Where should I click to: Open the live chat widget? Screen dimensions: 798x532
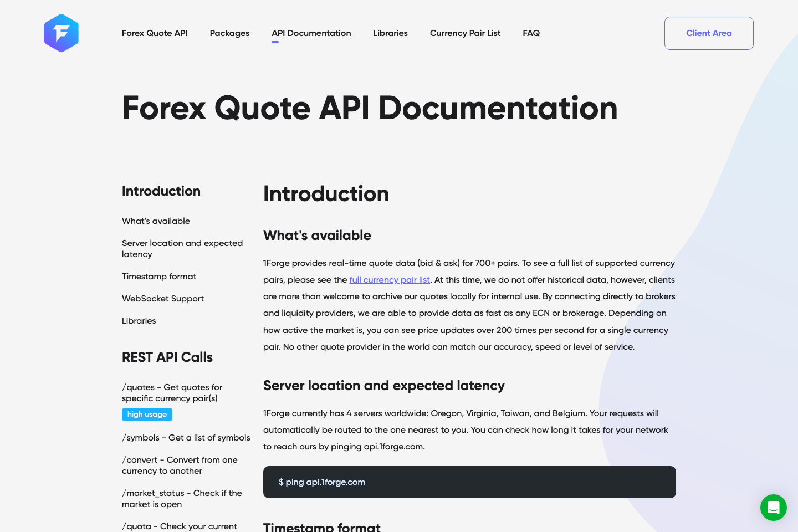point(774,508)
